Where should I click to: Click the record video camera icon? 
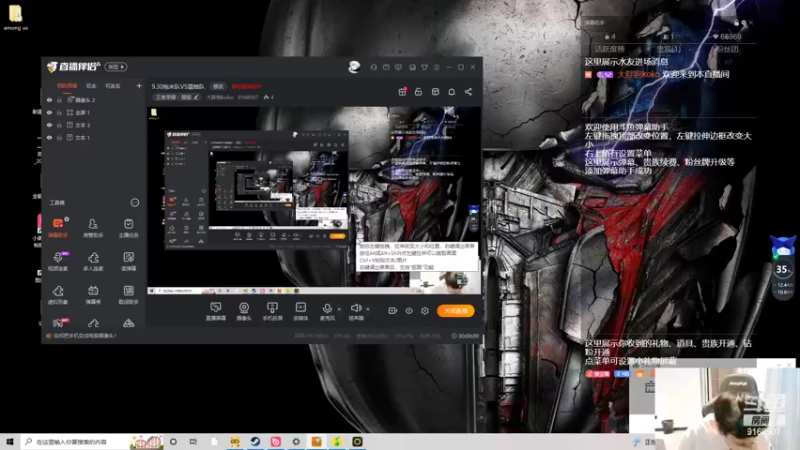[x=392, y=311]
